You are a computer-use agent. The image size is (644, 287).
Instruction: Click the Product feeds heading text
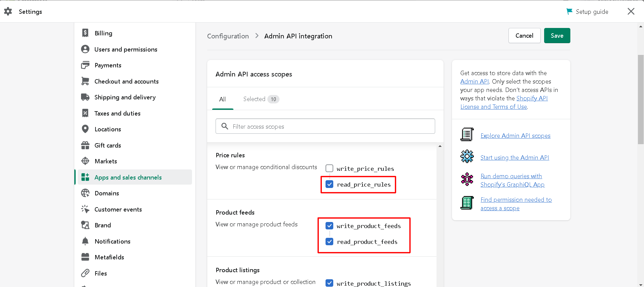pos(235,213)
